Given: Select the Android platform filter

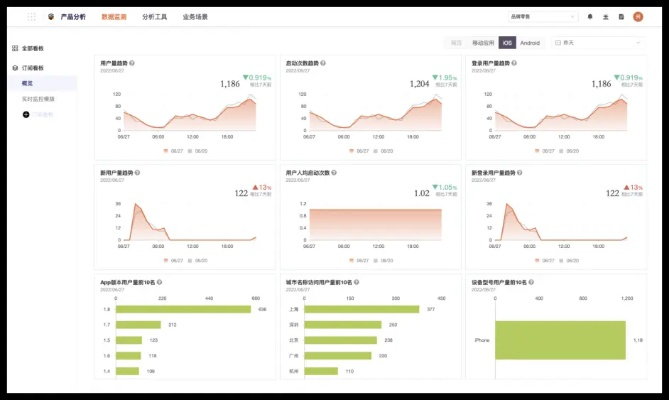Looking at the screenshot, I should 530,43.
